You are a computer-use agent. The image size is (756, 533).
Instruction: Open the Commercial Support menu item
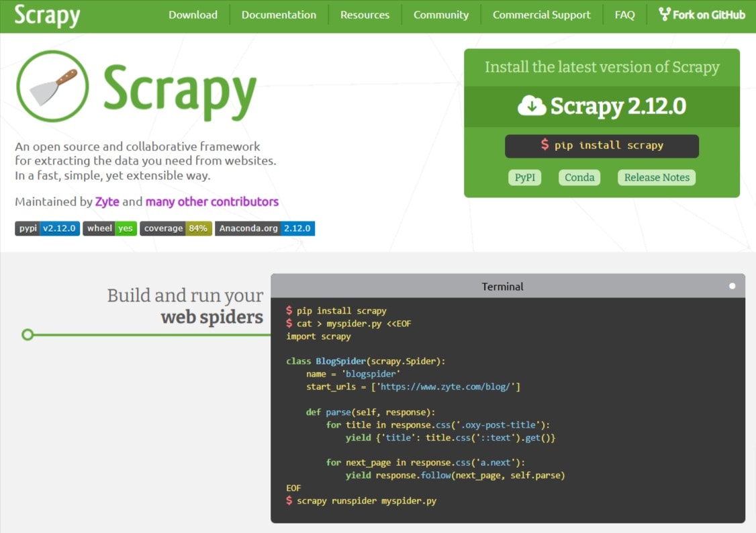coord(541,15)
